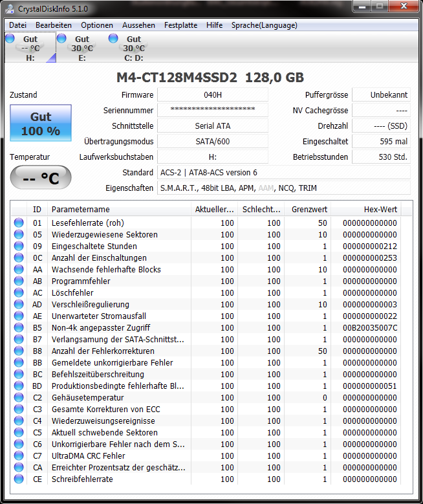Screen dimensions: 423x504
Task: Click the Standard field ACS-2
Action: click(284, 173)
